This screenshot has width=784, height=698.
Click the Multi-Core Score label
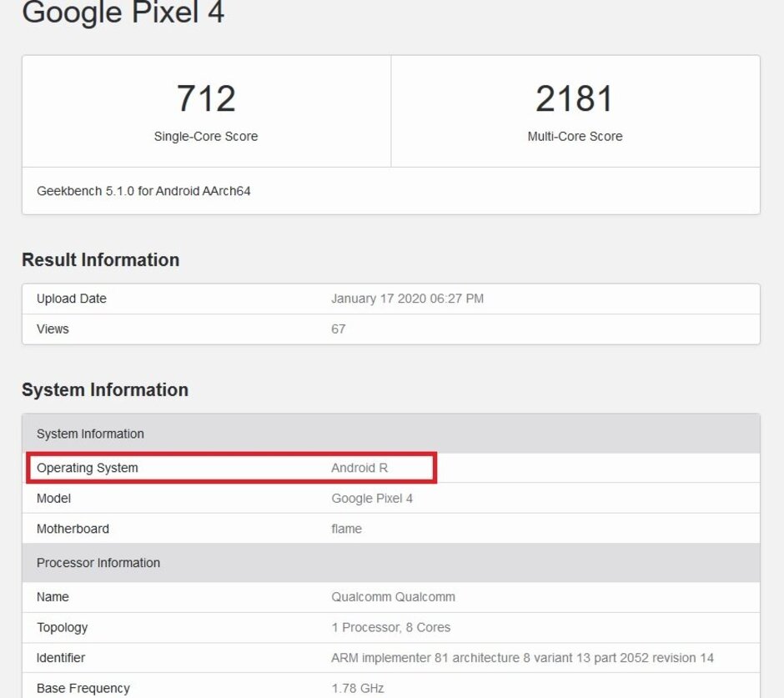tap(575, 137)
